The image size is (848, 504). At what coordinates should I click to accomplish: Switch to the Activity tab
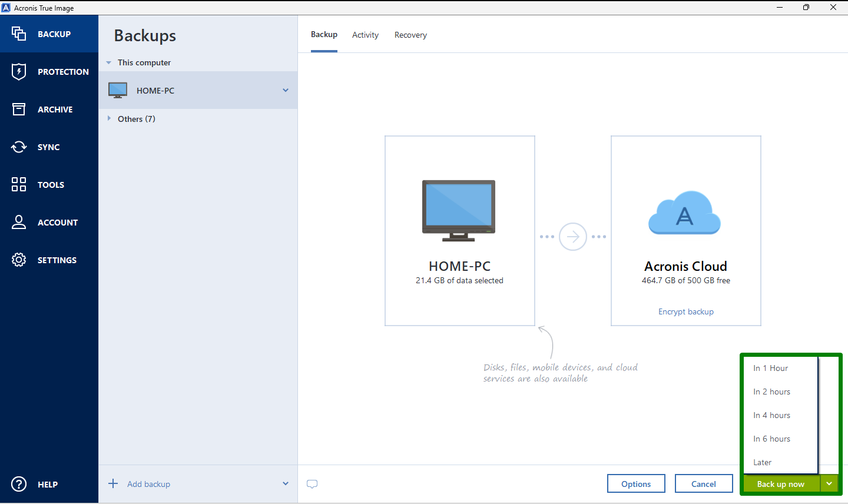point(365,35)
